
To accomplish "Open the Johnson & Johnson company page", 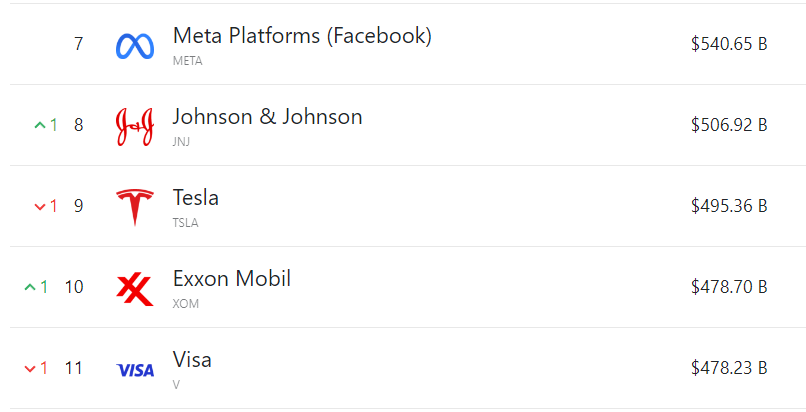I will click(267, 117).
